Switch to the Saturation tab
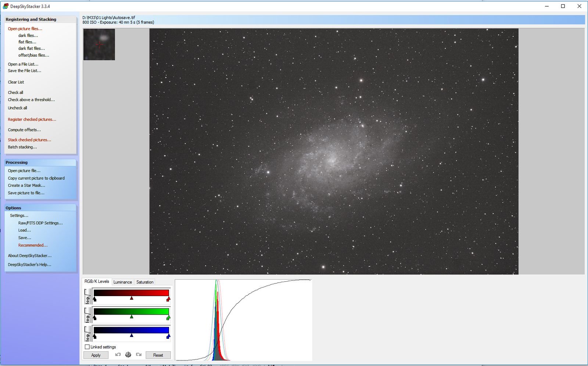The height and width of the screenshot is (366, 588). pyautogui.click(x=145, y=282)
